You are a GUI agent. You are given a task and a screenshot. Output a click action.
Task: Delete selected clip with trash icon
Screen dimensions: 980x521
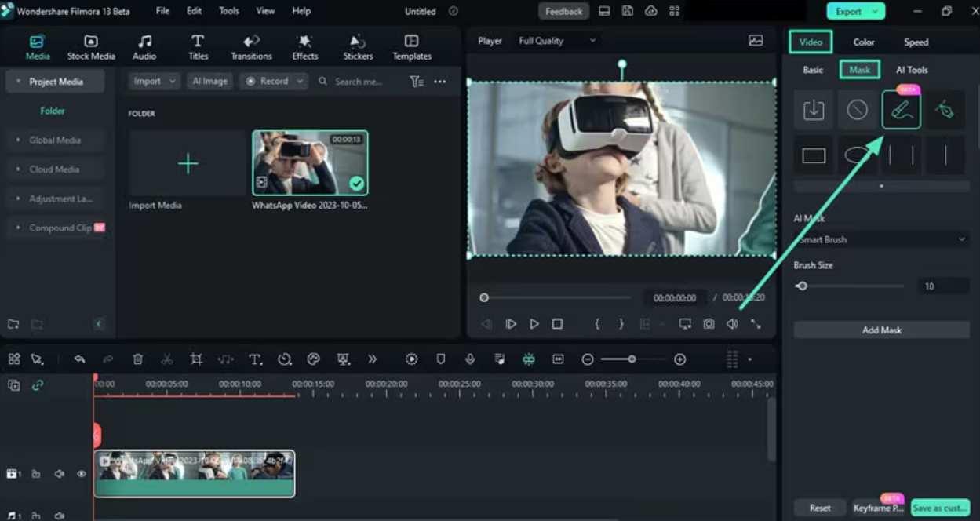tap(137, 359)
